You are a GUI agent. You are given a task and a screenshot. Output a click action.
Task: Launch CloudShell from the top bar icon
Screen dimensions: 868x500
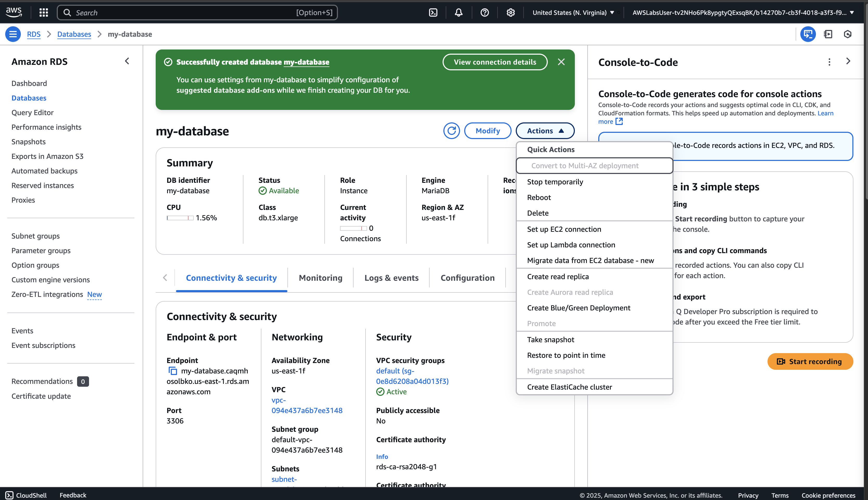[x=433, y=13]
